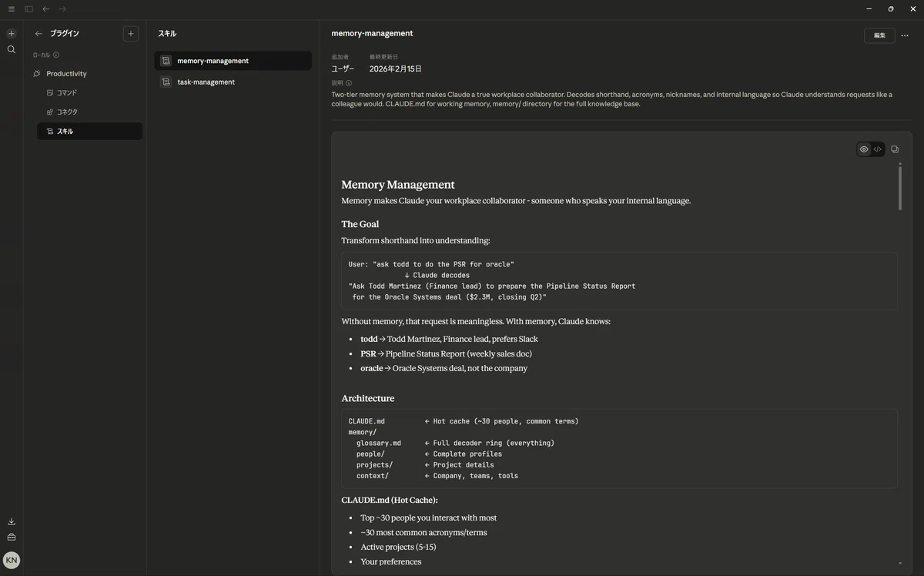The width and height of the screenshot is (924, 576).
Task: Open the コマンド section
Action: coord(89,93)
